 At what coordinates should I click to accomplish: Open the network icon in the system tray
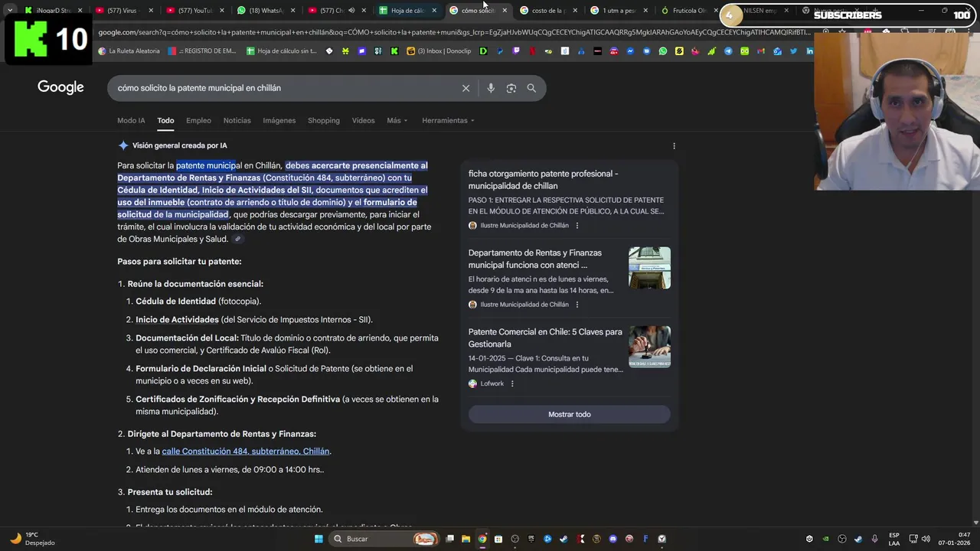point(913,539)
